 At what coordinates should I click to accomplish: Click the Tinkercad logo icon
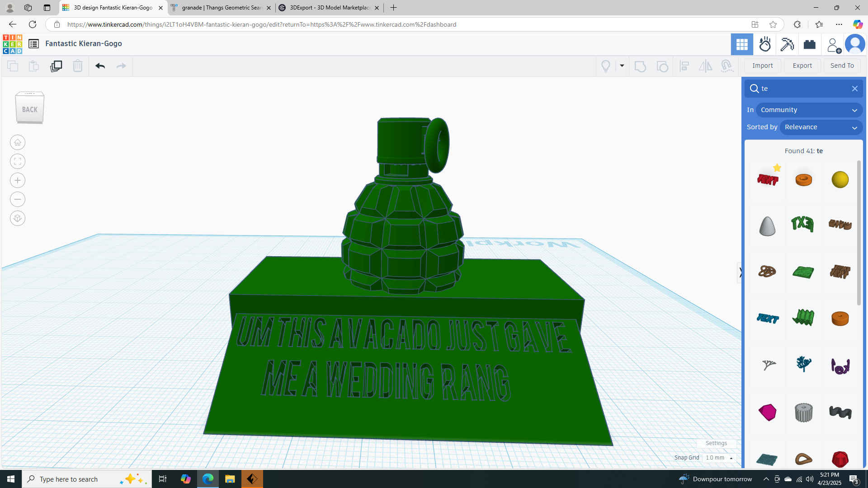tap(12, 44)
